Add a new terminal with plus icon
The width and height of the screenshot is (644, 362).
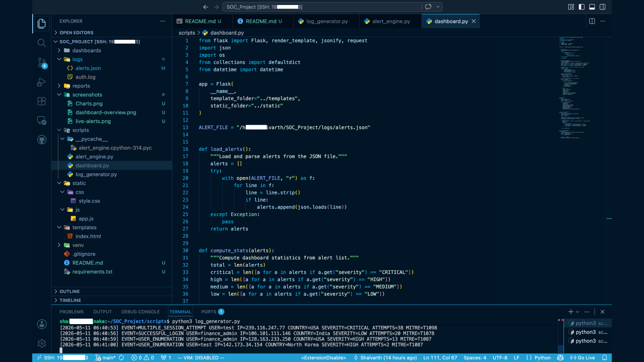(x=571, y=312)
